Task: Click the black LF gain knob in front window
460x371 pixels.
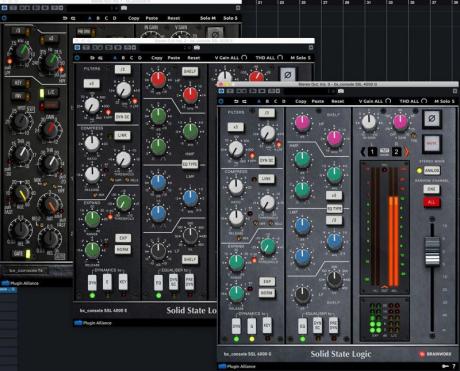Action: [x=302, y=295]
